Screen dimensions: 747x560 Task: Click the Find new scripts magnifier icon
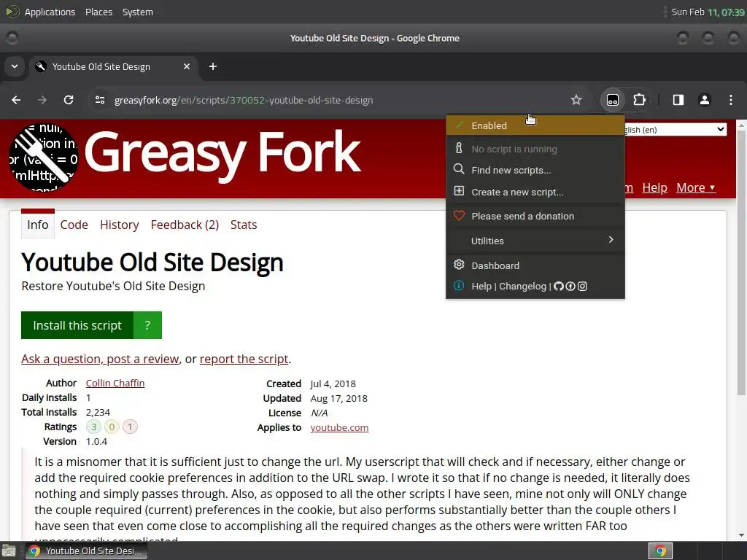459,169
